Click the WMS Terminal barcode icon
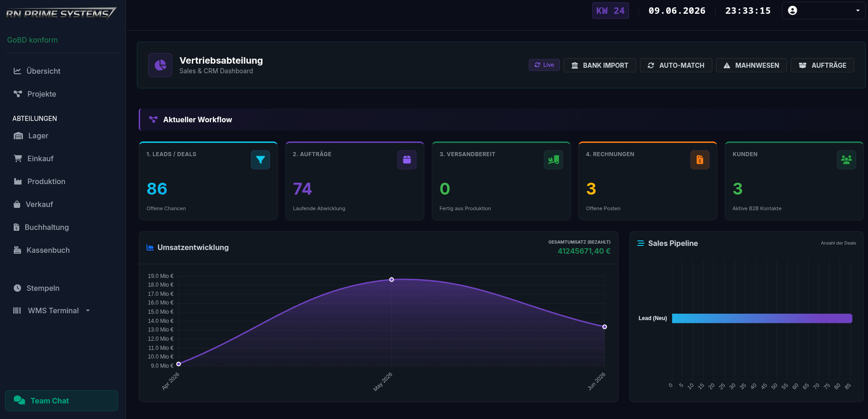This screenshot has height=419, width=868. (17, 310)
